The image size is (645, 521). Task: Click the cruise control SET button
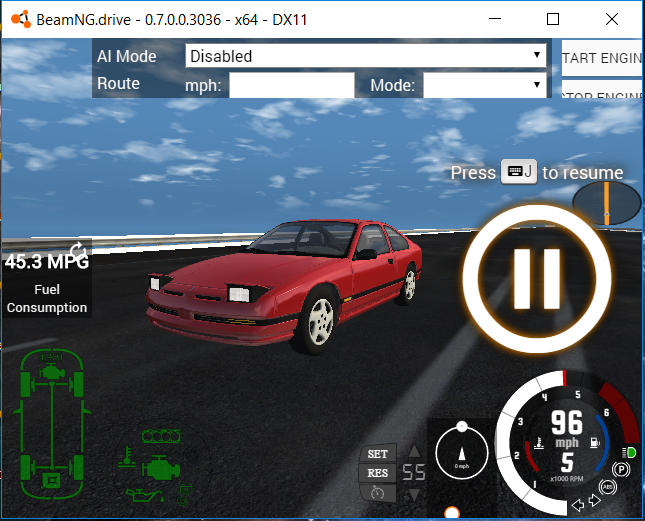[377, 454]
